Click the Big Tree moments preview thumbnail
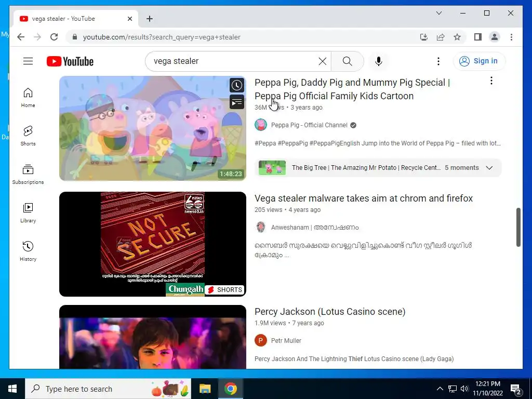532x399 pixels. point(272,168)
